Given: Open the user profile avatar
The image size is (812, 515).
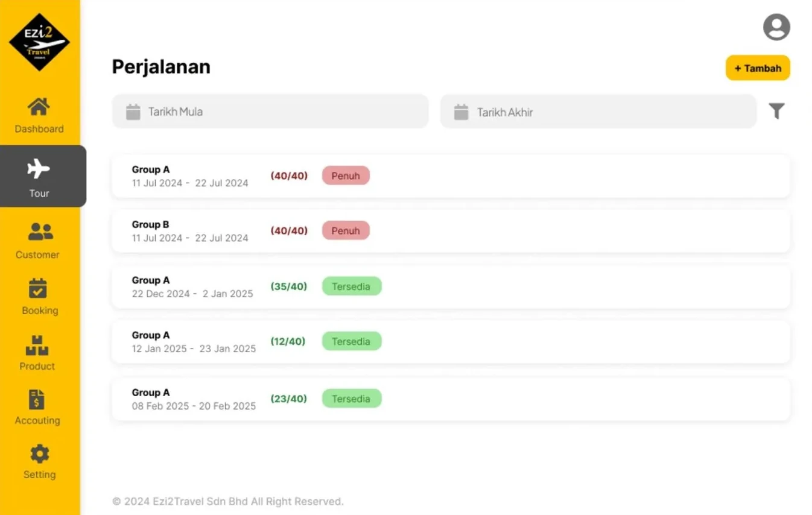Looking at the screenshot, I should tap(776, 27).
